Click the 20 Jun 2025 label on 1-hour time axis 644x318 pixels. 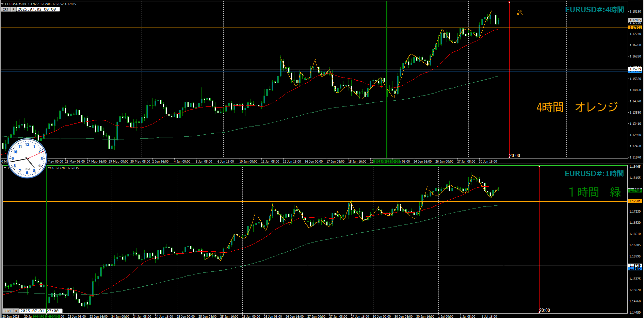coord(11,316)
